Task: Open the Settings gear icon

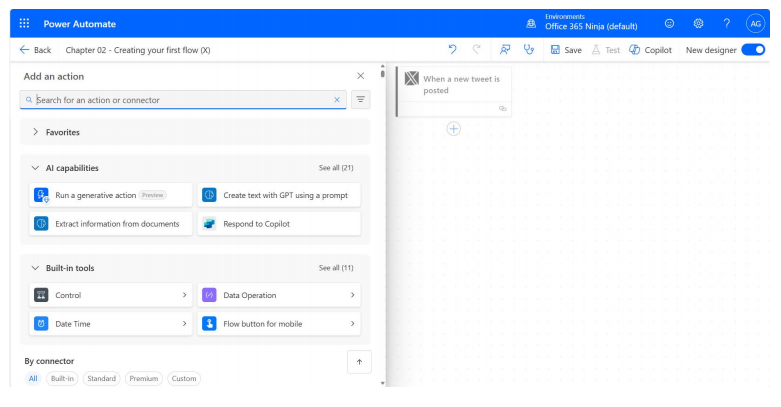Action: pyautogui.click(x=698, y=23)
